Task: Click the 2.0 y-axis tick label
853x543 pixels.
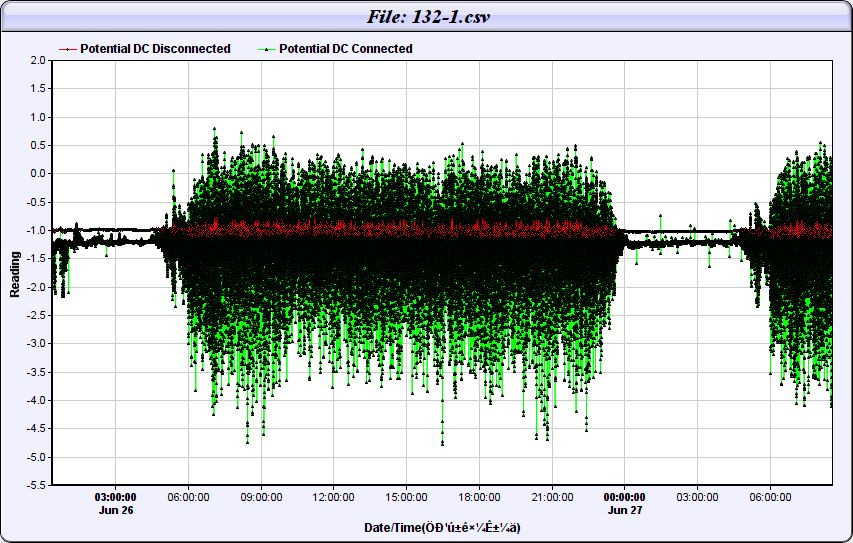Action: tap(39, 60)
